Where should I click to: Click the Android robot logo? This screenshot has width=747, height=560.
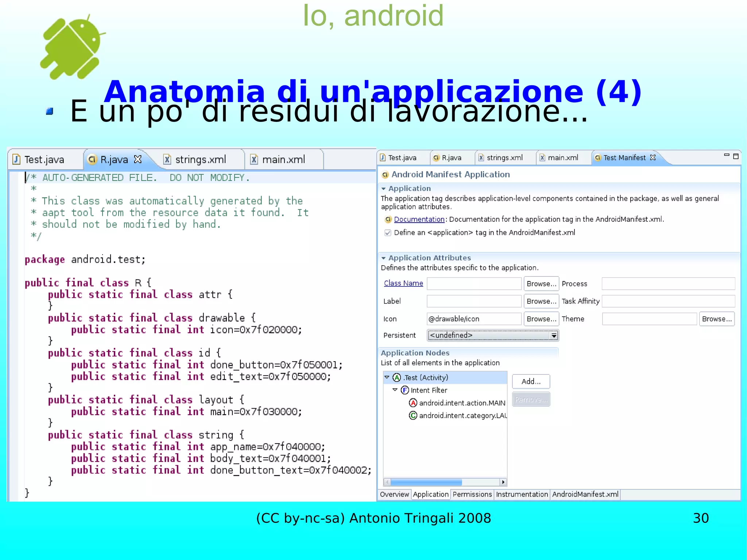click(x=73, y=47)
